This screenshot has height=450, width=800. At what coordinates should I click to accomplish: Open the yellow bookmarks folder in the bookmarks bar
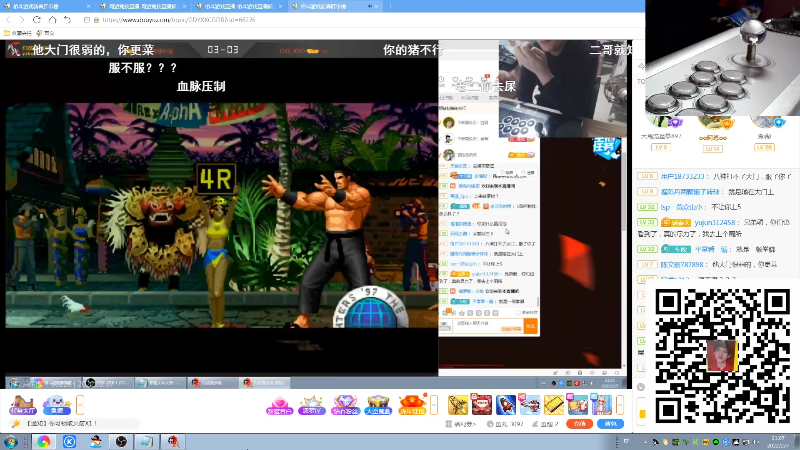pos(17,33)
